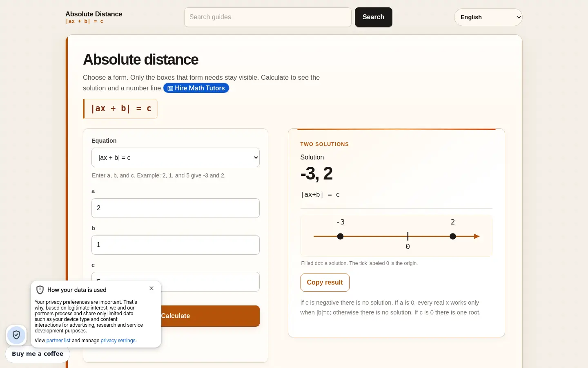Click the Search button
The width and height of the screenshot is (588, 368).
pos(373,17)
